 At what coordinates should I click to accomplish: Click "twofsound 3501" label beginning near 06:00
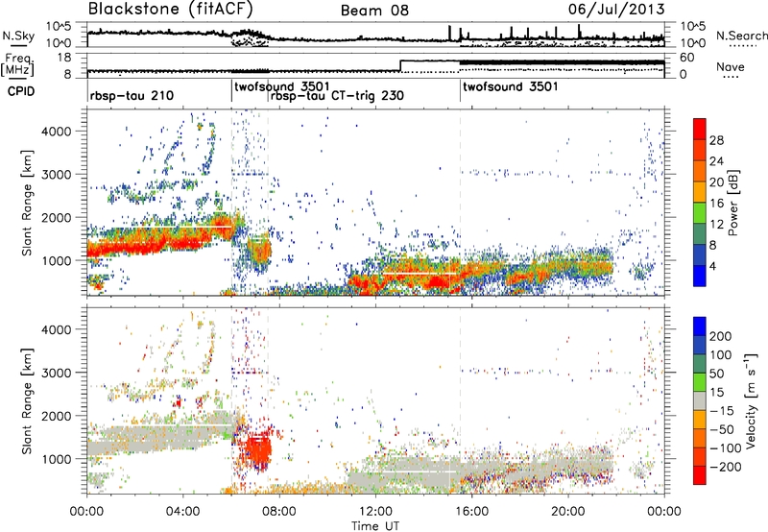click(x=282, y=86)
